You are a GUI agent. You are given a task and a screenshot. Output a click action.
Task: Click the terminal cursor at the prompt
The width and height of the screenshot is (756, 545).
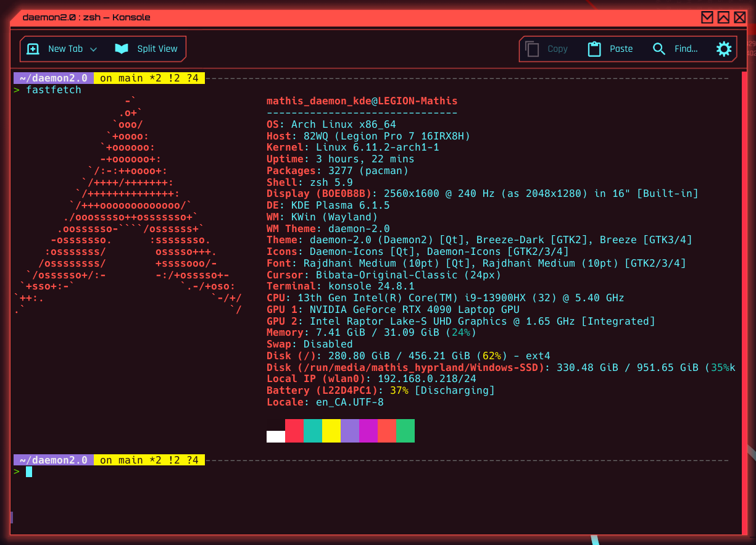pos(29,472)
